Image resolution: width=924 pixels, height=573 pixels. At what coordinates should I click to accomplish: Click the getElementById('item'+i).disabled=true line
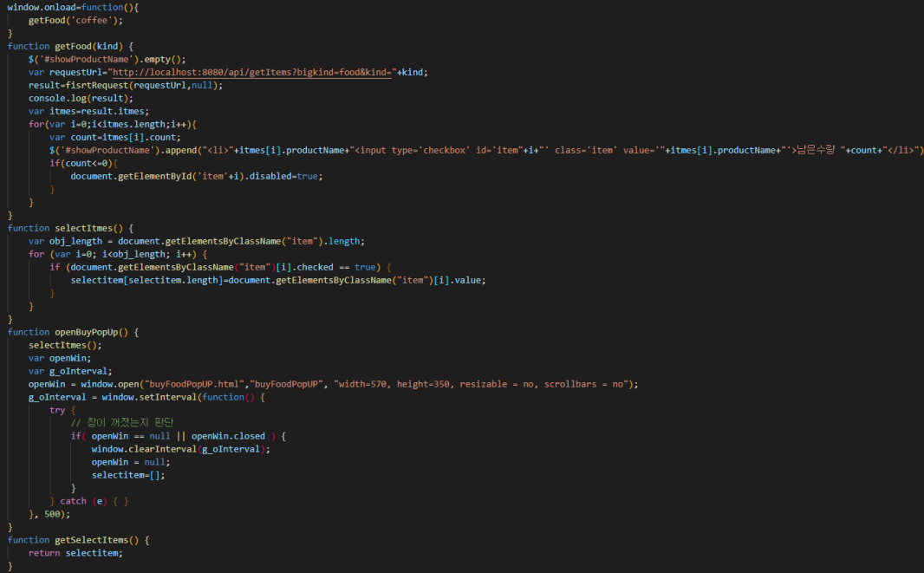(196, 176)
